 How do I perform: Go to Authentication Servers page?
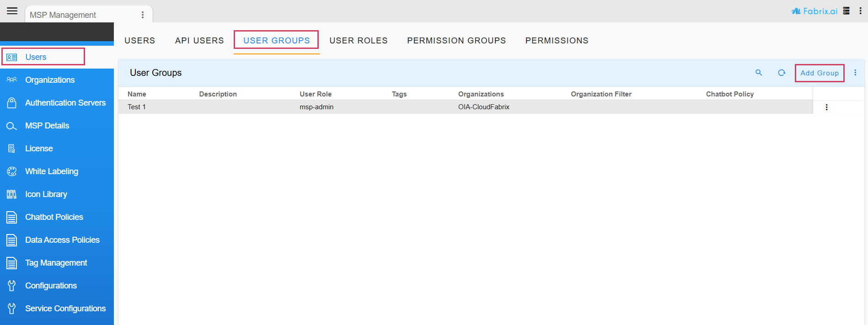click(x=65, y=103)
